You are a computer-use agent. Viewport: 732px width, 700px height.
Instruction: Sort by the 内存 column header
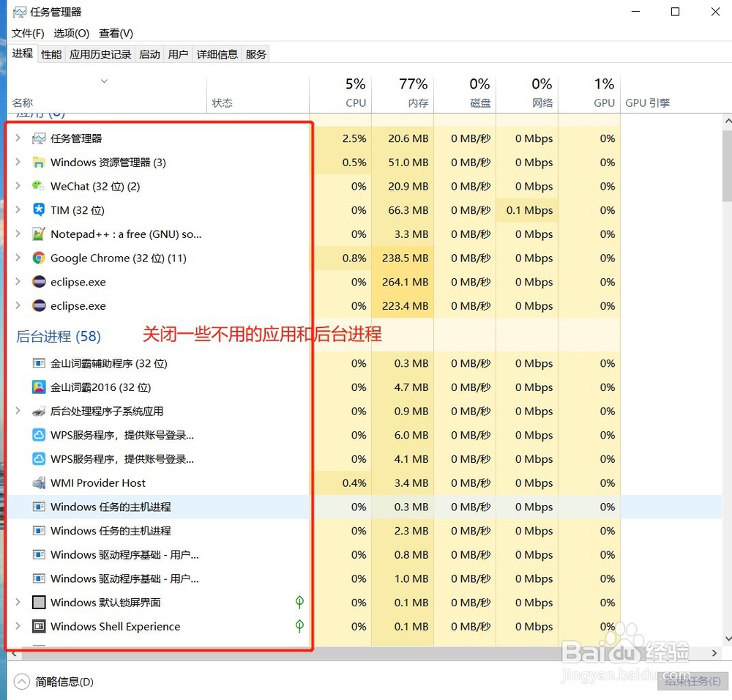tap(403, 94)
